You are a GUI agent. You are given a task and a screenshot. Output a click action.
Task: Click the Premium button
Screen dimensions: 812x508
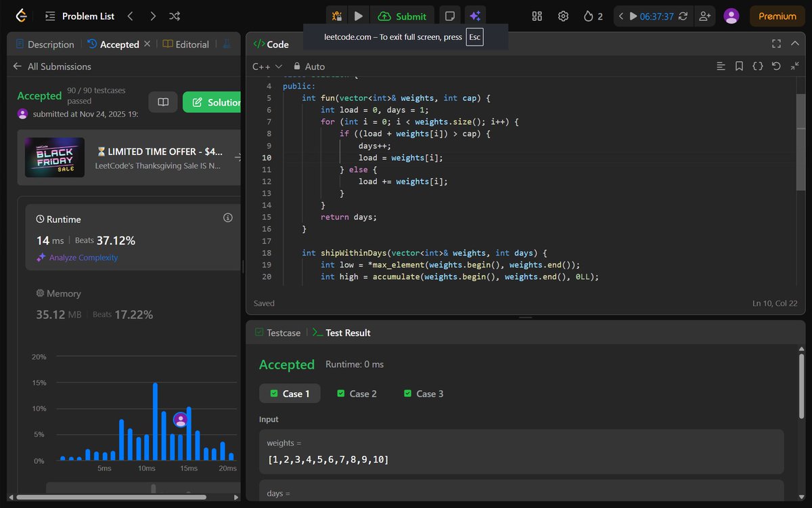click(x=777, y=16)
